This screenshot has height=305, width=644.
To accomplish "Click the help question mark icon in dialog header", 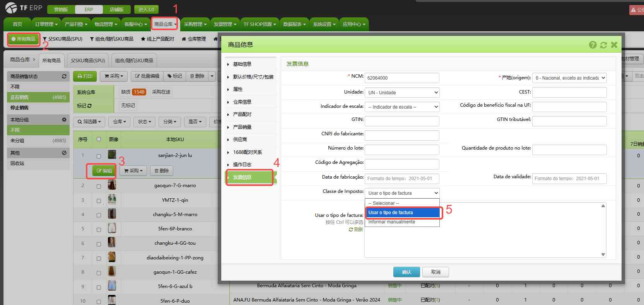I will (x=593, y=45).
